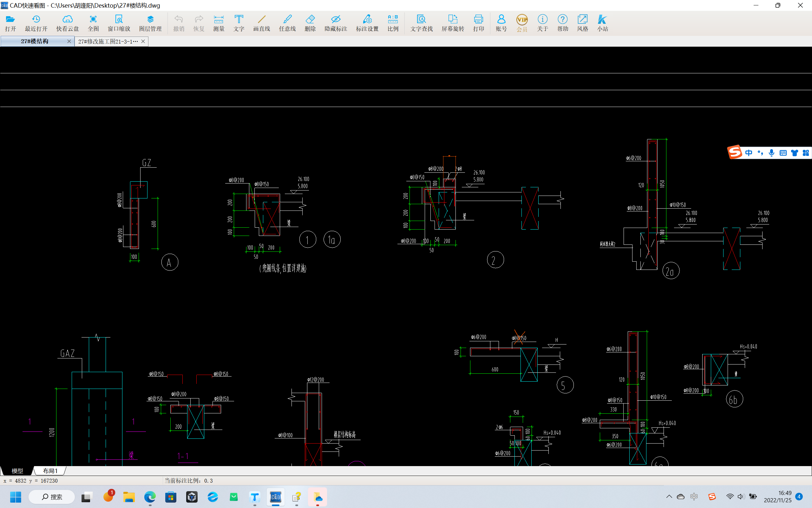Click 屏幕旋转 screen rotate icon

453,23
